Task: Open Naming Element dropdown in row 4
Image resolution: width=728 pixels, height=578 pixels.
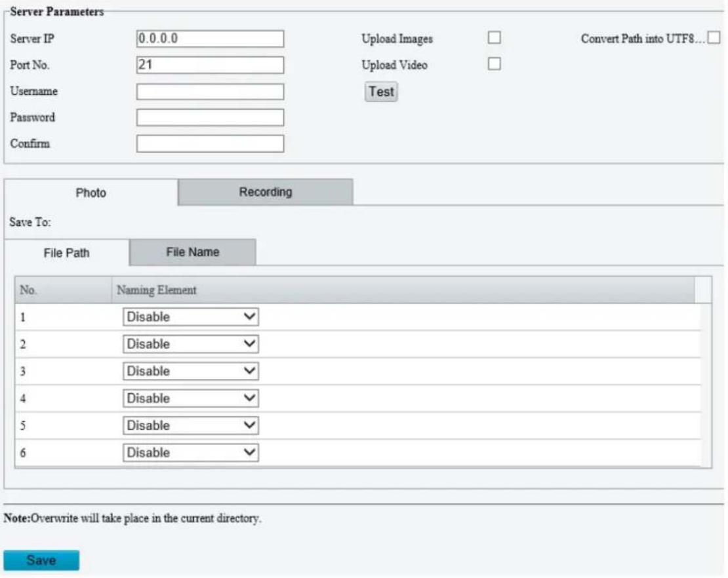Action: click(x=191, y=398)
